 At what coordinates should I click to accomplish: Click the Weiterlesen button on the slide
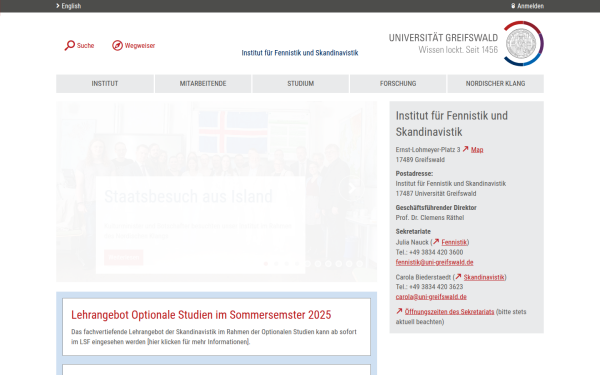[124, 257]
